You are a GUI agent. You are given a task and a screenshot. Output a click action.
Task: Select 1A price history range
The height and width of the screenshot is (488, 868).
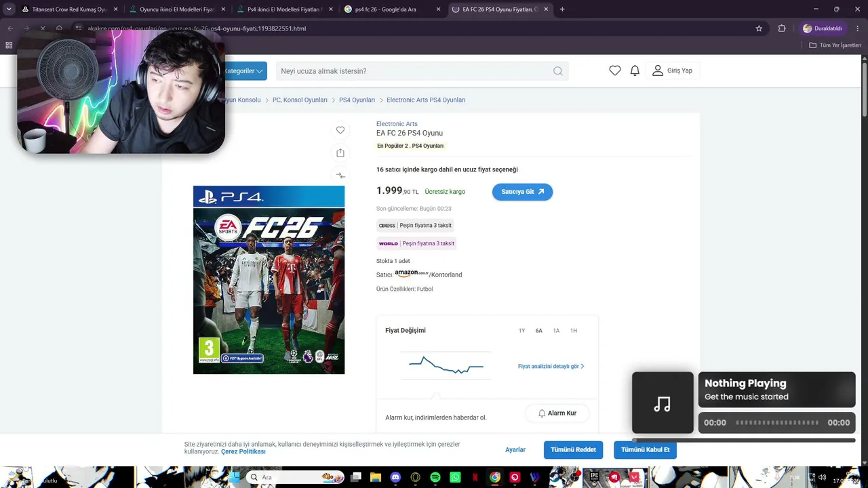point(556,331)
